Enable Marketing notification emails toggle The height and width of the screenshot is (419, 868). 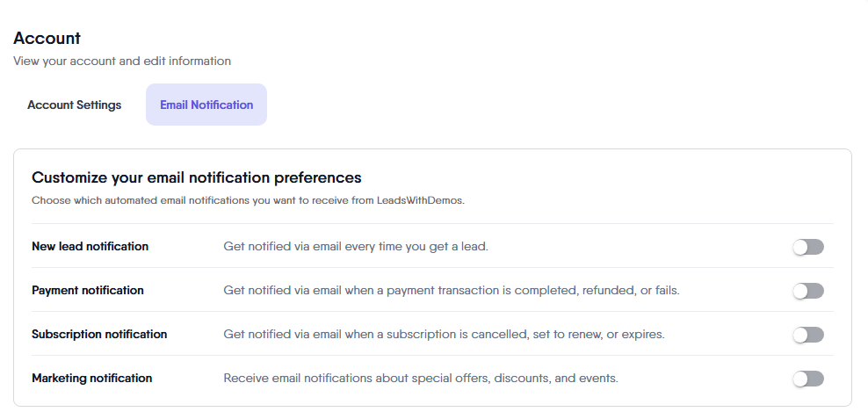[x=807, y=379]
